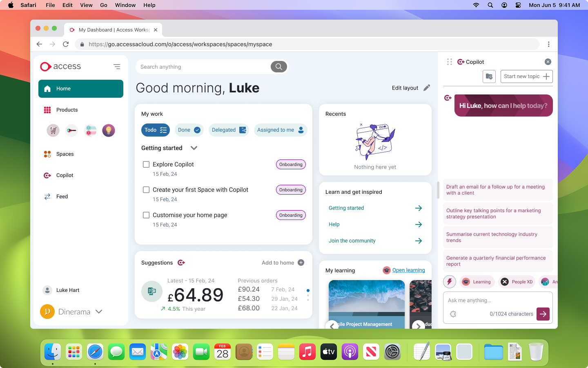
Task: Switch to the Delegated tab
Action: [229, 130]
